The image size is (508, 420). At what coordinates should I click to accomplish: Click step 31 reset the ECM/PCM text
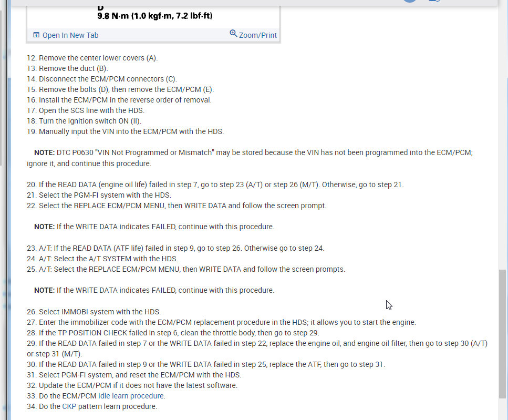[134, 375]
